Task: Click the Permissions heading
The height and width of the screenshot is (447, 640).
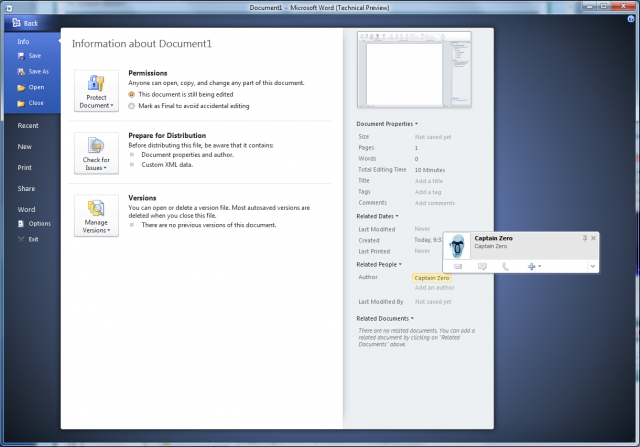Action: click(148, 73)
